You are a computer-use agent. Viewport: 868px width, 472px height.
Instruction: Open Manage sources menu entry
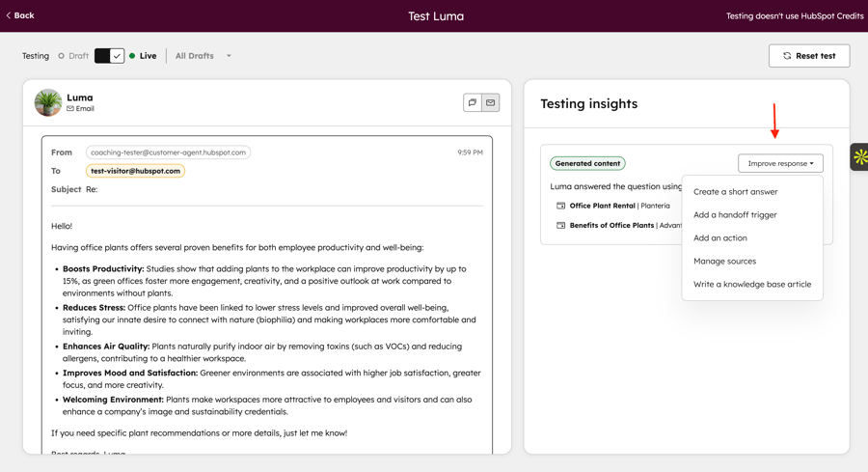724,262
